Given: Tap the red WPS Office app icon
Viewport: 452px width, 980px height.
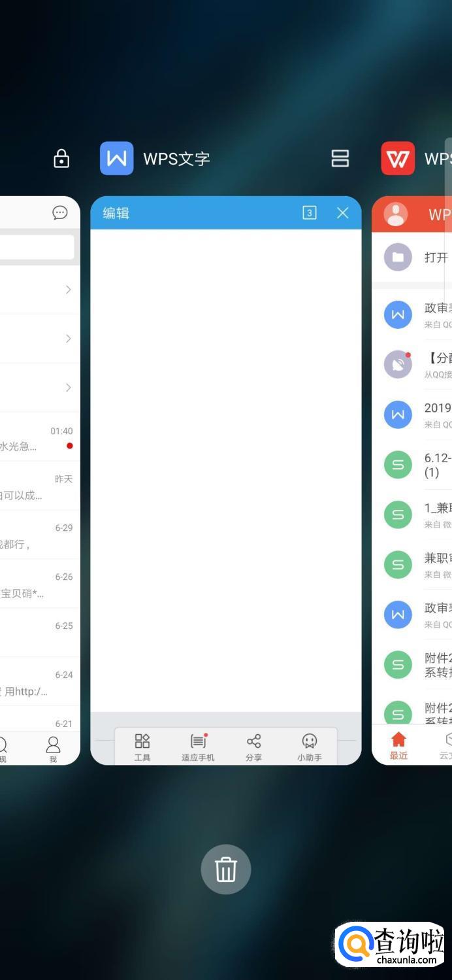Looking at the screenshot, I should 398,158.
